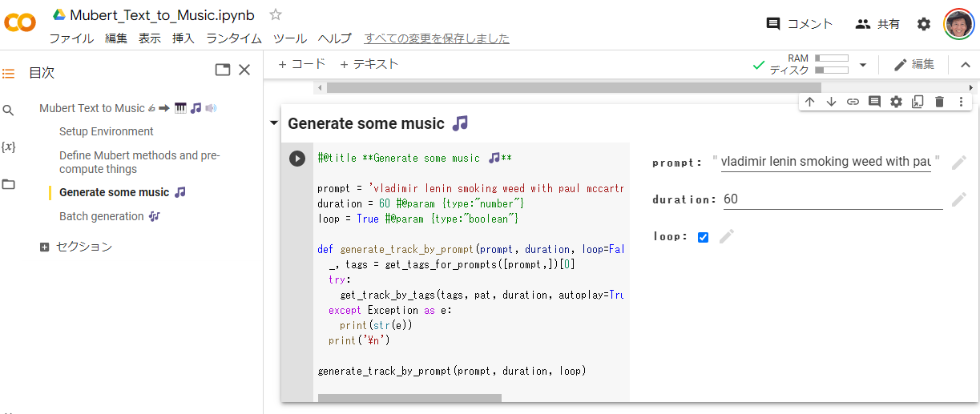This screenshot has width=980, height=414.
Task: Expand the セクション item in outline
Action: (45, 247)
